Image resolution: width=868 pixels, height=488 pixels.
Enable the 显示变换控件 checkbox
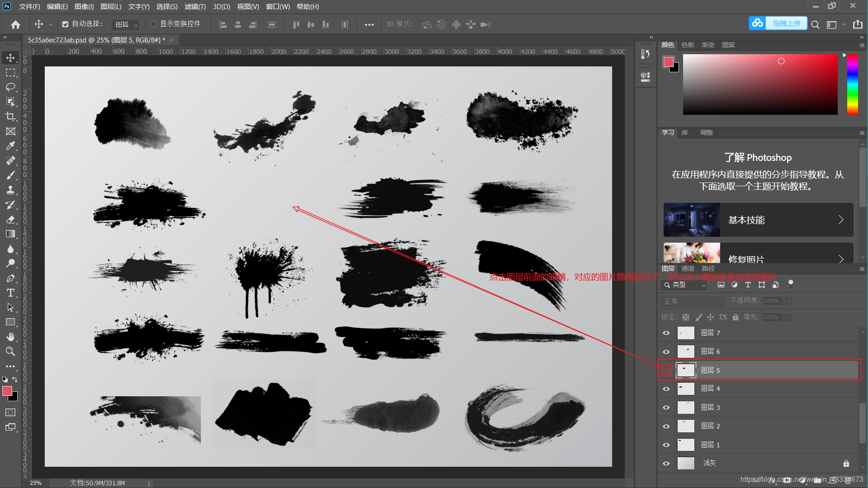(154, 24)
